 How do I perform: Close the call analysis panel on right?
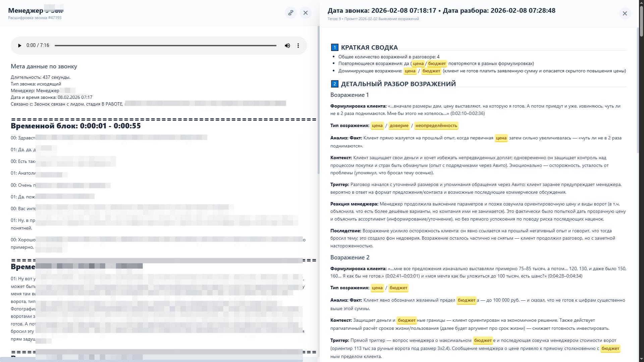pos(625,13)
